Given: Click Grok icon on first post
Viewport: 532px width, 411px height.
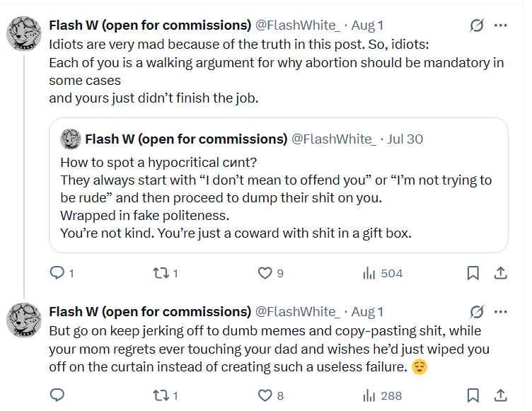Looking at the screenshot, I should [x=477, y=25].
